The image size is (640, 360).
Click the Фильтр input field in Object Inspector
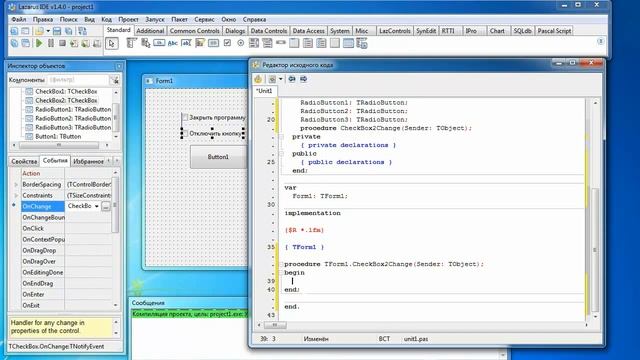pyautogui.click(x=78, y=80)
